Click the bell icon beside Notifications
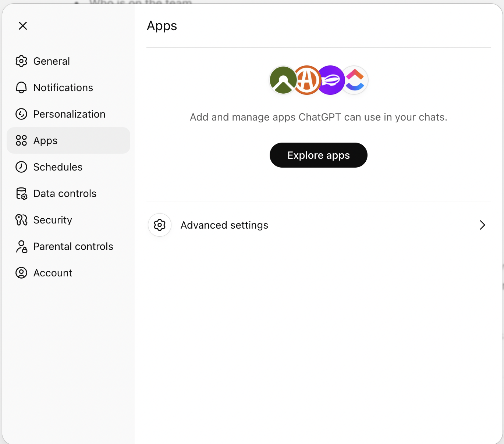 (x=21, y=87)
